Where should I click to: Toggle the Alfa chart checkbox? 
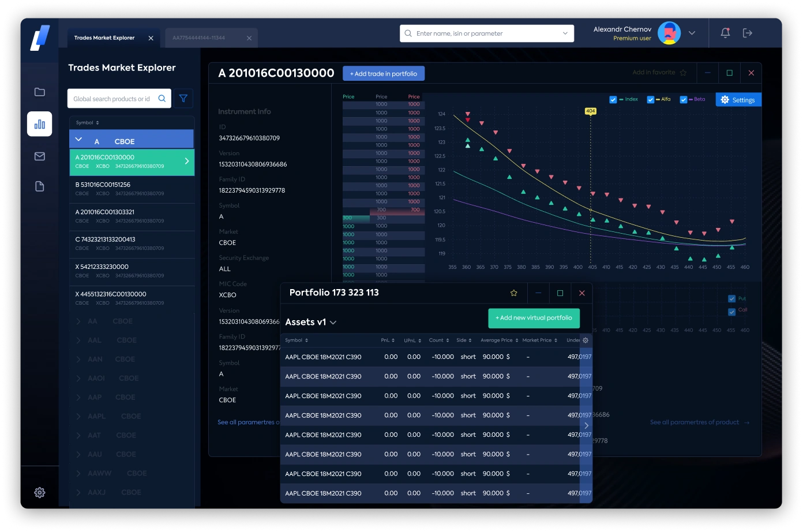click(651, 100)
